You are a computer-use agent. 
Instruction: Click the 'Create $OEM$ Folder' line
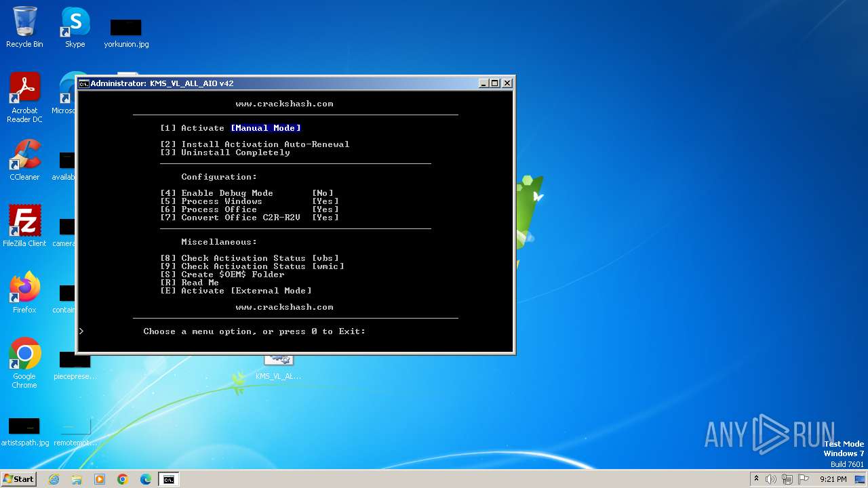222,274
